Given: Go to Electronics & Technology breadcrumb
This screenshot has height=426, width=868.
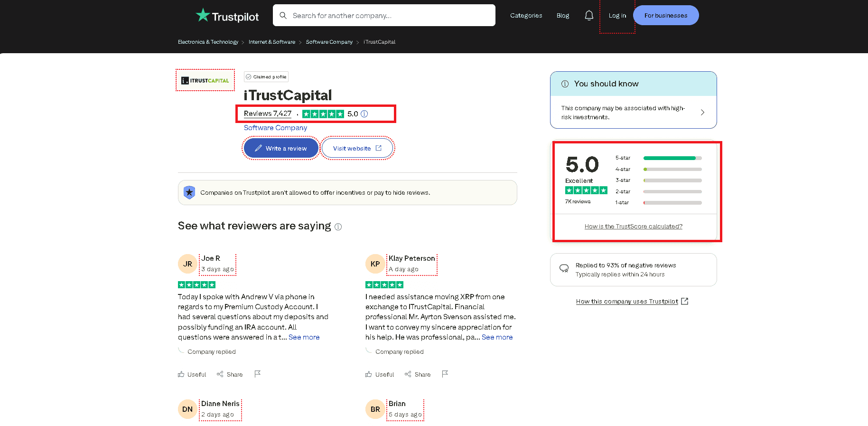Looking at the screenshot, I should tap(208, 42).
